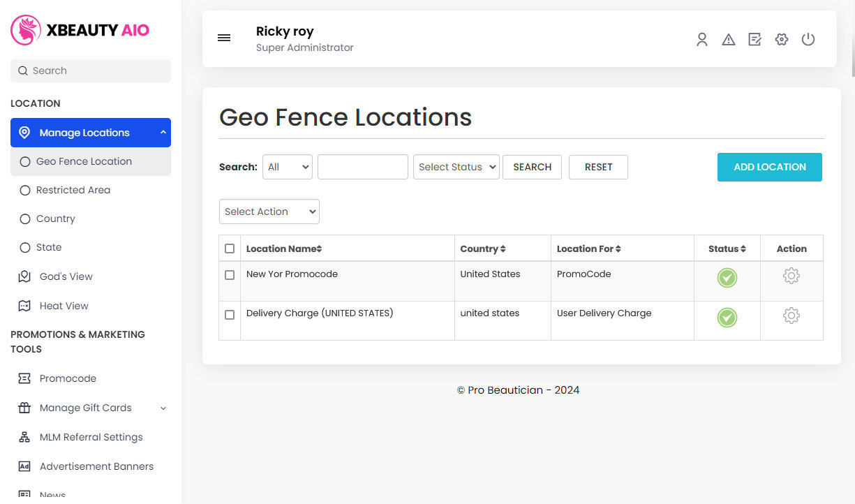
Task: Select Geo Fence Location in the sidebar
Action: coord(84,161)
